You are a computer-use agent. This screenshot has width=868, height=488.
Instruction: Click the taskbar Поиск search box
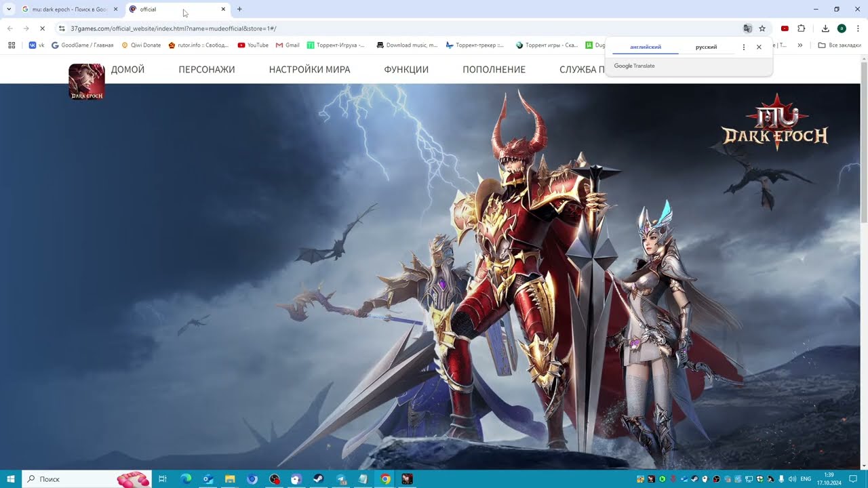(87, 479)
